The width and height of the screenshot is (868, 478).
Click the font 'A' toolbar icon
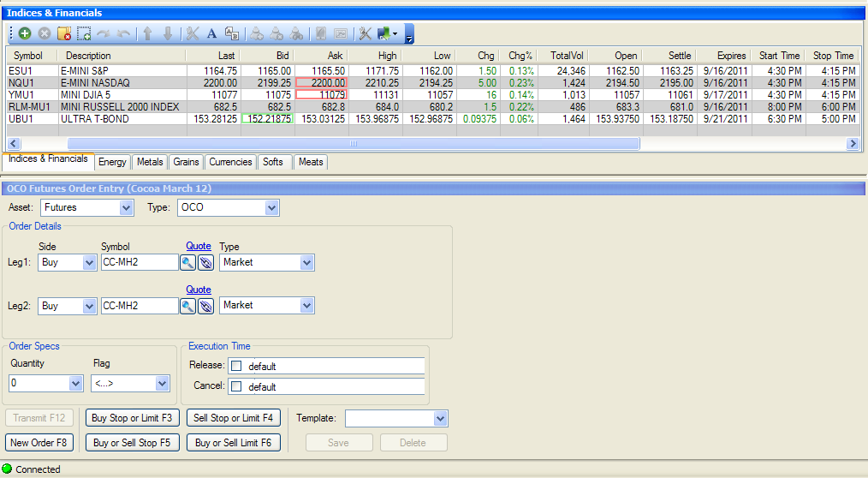[211, 33]
